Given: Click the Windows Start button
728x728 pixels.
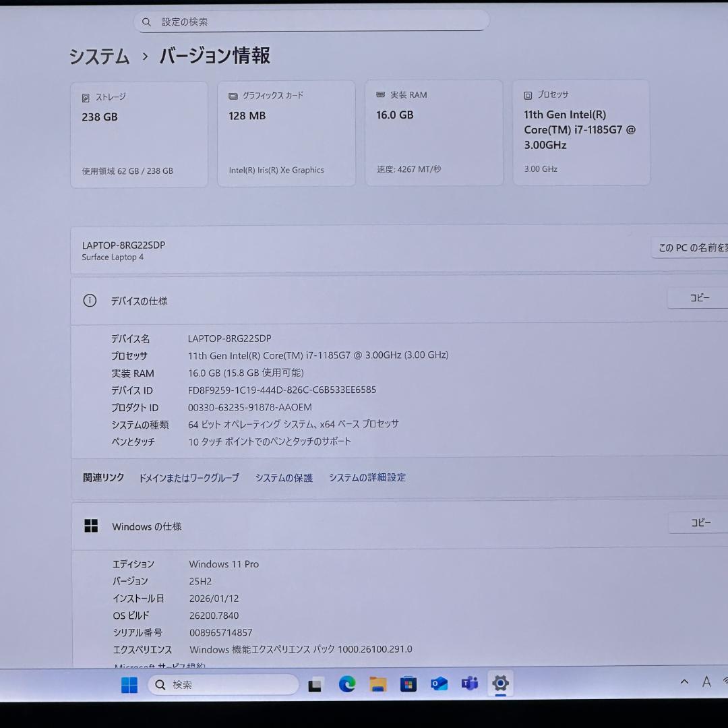Looking at the screenshot, I should click(129, 684).
